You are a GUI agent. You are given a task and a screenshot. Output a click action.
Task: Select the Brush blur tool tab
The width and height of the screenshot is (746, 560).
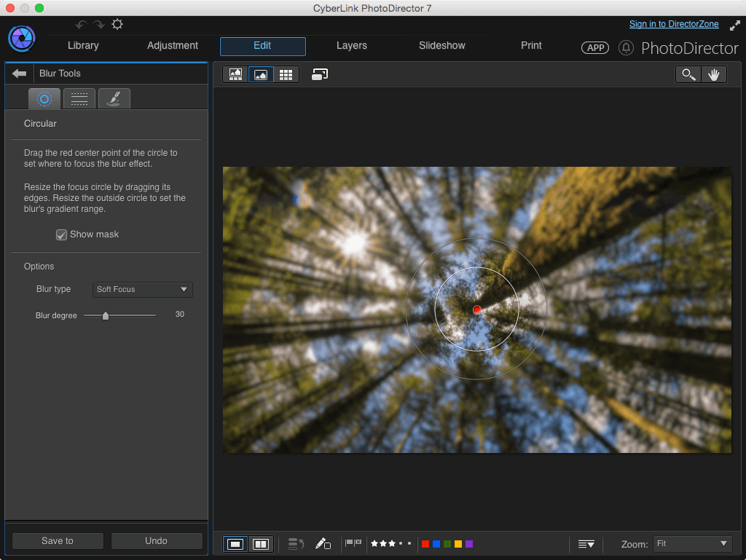[114, 99]
